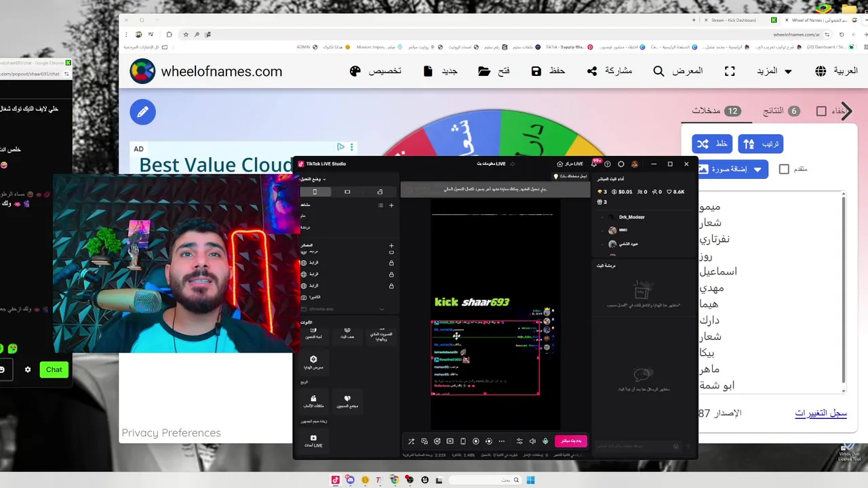This screenshot has width=868, height=488.
Task: Open the customize palette on wheelofnames
Action: [x=375, y=71]
